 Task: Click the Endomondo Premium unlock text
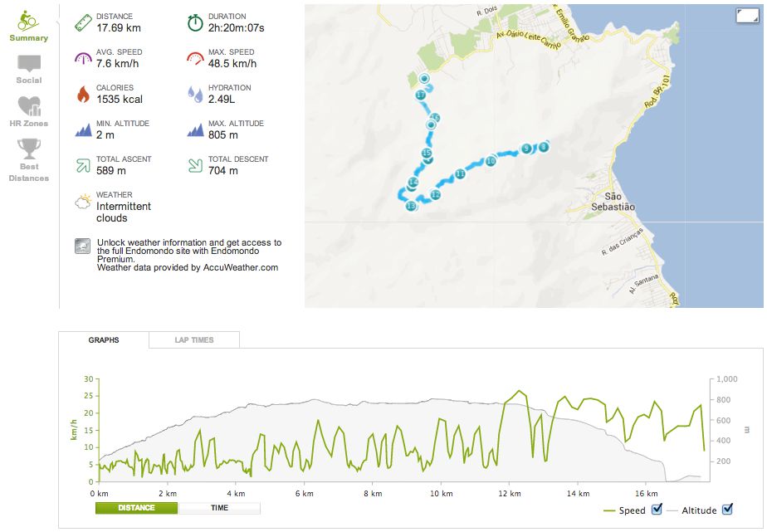click(x=189, y=251)
